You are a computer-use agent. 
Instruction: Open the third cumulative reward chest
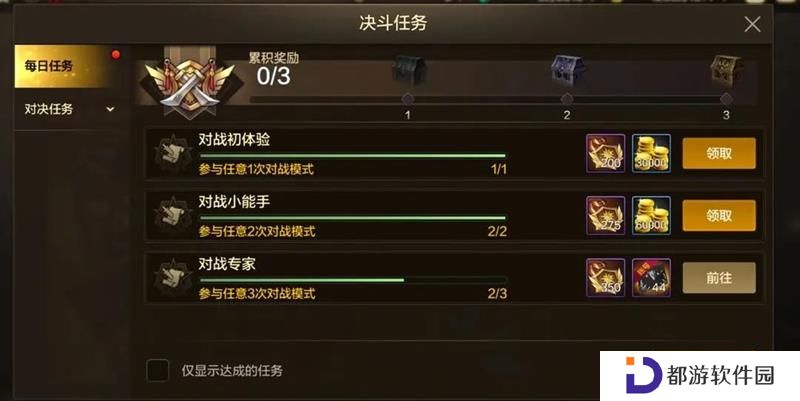click(726, 69)
